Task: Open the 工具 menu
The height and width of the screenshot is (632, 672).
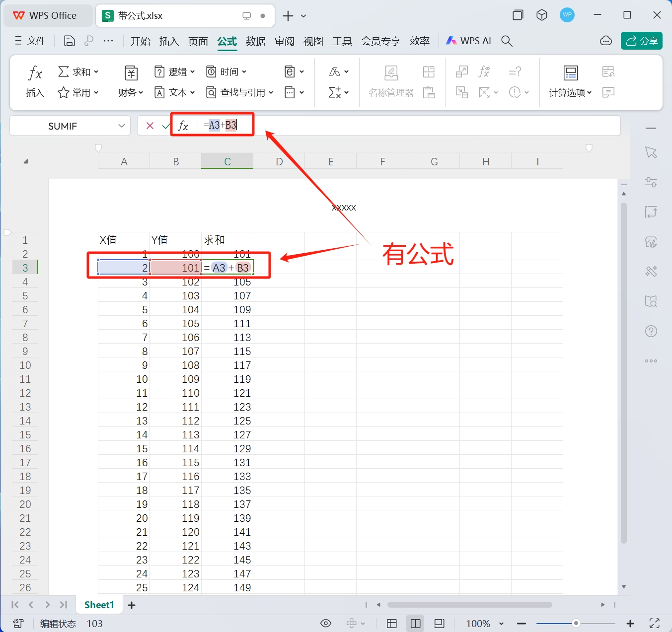Action: (x=342, y=41)
